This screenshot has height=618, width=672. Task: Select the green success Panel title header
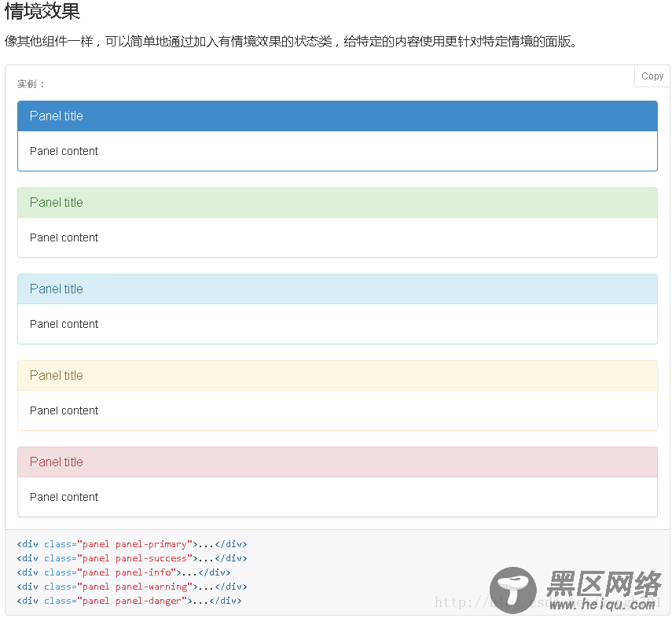pos(337,202)
